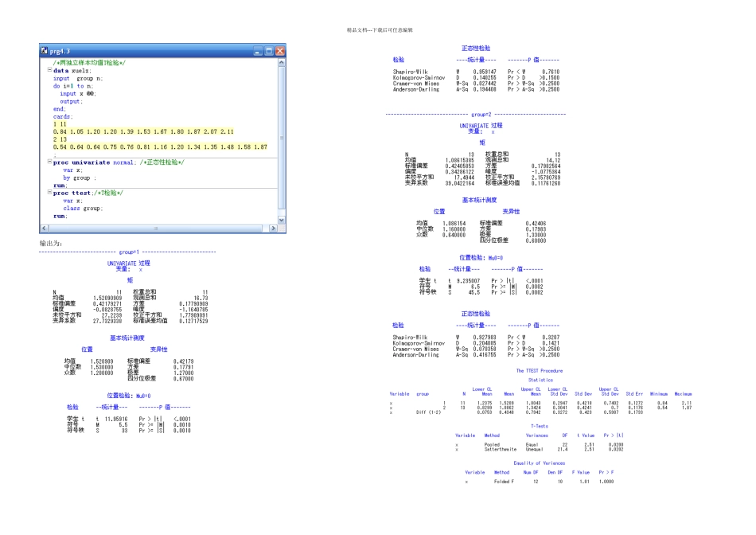Click the editor's horizontal scrollbar thumb
The width and height of the screenshot is (756, 535).
click(x=155, y=228)
